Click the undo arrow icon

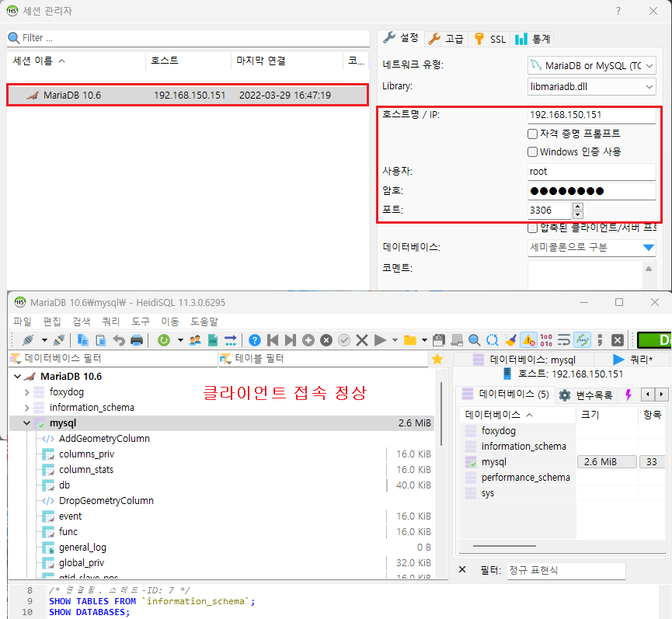click(119, 340)
